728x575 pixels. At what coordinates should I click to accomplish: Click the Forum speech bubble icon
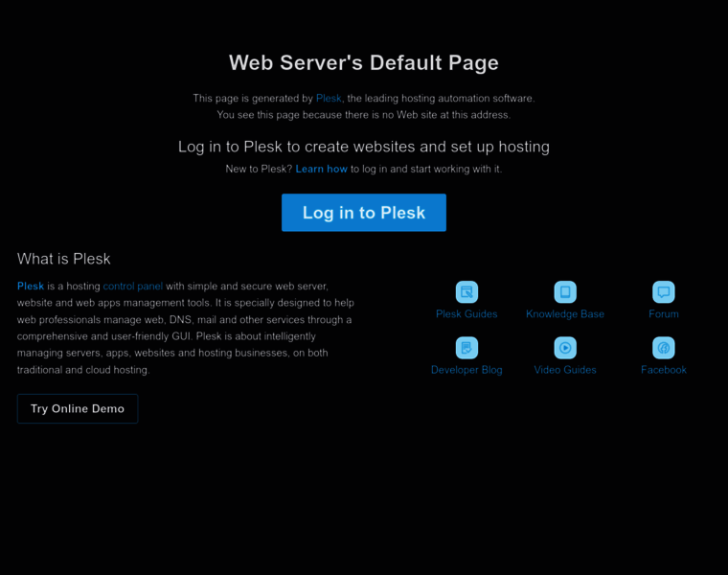664,292
